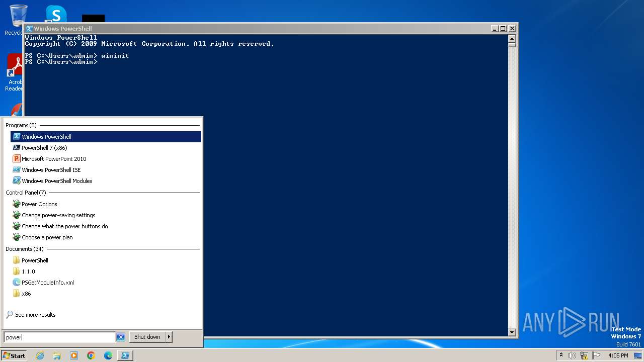Open Windows PowerShell from search results

(106, 137)
